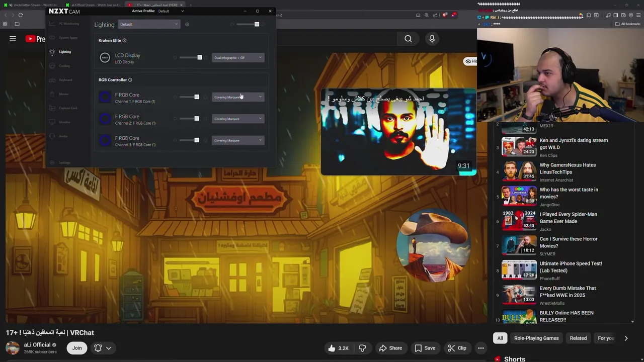Image resolution: width=644 pixels, height=362 pixels.
Task: Click the Share button under the video
Action: [390, 348]
